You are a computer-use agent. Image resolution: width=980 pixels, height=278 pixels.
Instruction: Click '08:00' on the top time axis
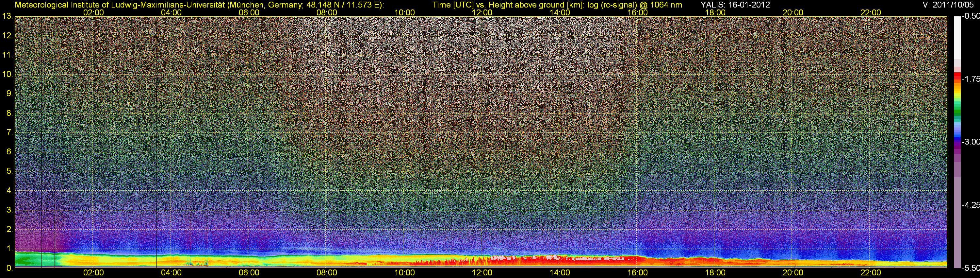[x=327, y=12]
